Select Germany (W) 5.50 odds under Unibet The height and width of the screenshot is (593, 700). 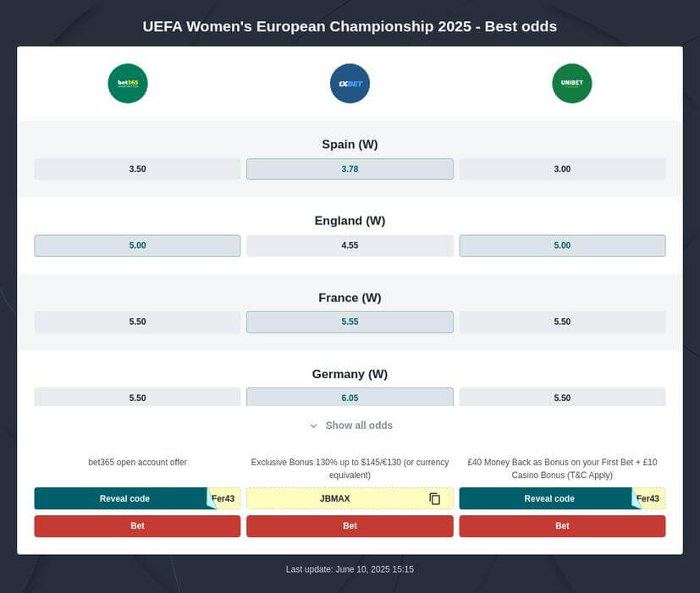(562, 397)
